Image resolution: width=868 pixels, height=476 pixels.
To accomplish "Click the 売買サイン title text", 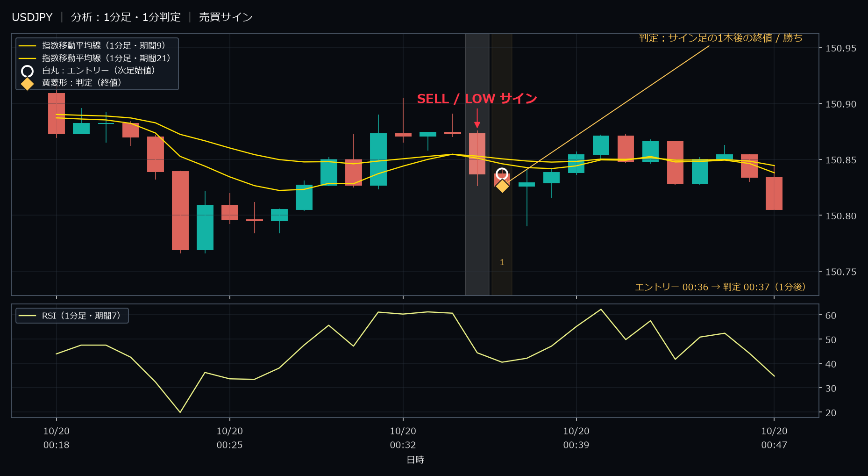I will (226, 17).
